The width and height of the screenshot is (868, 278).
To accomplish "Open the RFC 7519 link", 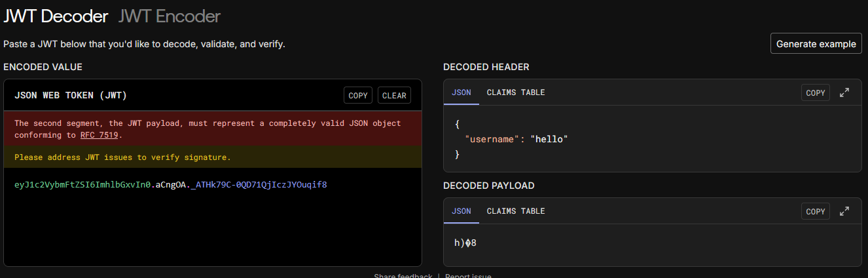I will click(100, 135).
